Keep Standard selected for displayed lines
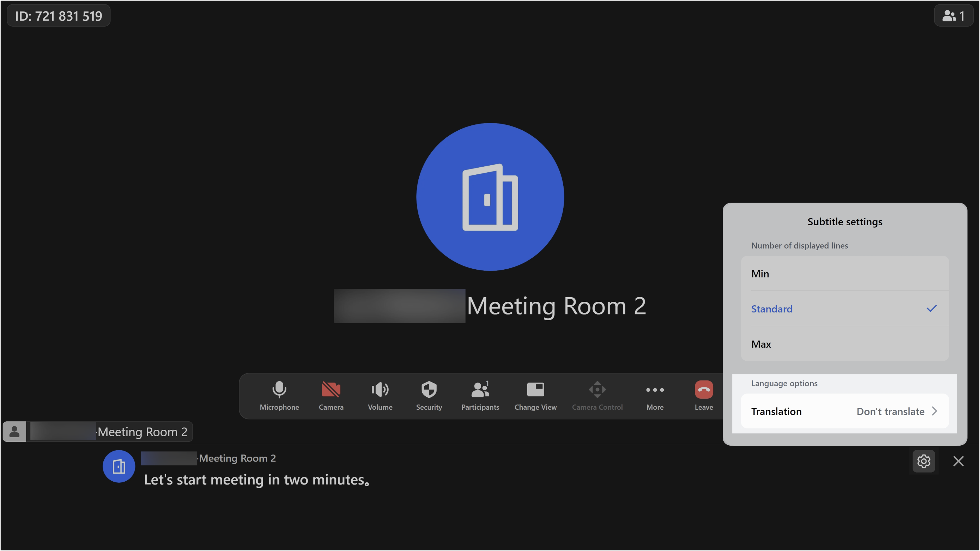Image resolution: width=980 pixels, height=551 pixels. click(x=845, y=309)
